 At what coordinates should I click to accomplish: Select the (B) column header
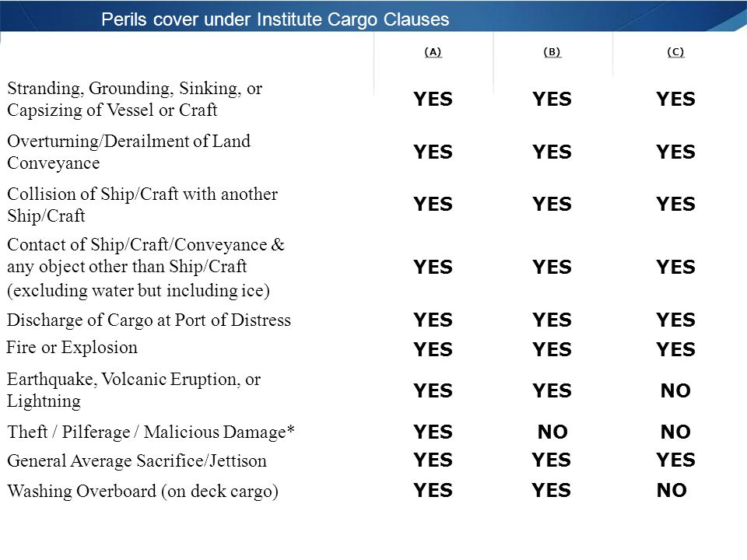coord(552,52)
